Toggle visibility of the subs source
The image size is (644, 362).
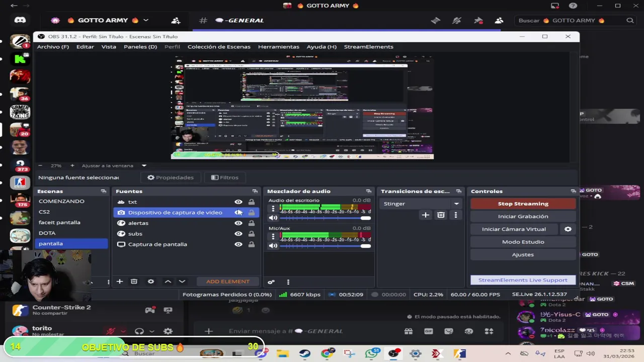point(238,234)
